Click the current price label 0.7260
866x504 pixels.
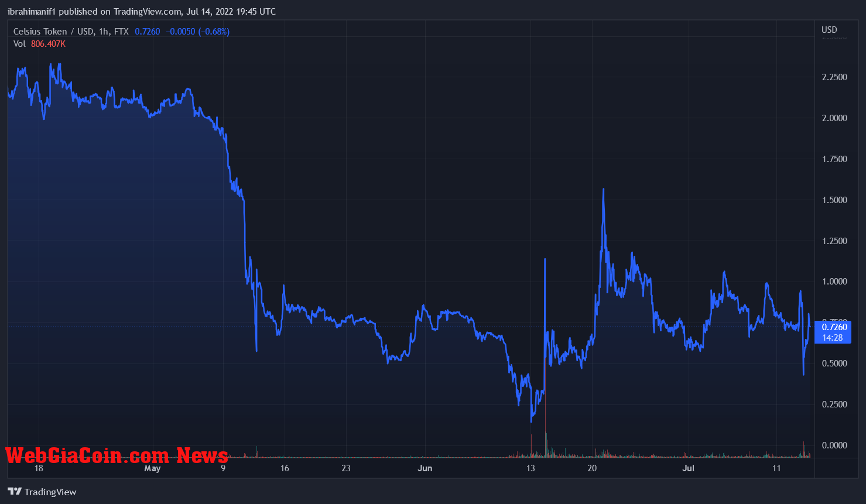(x=834, y=327)
